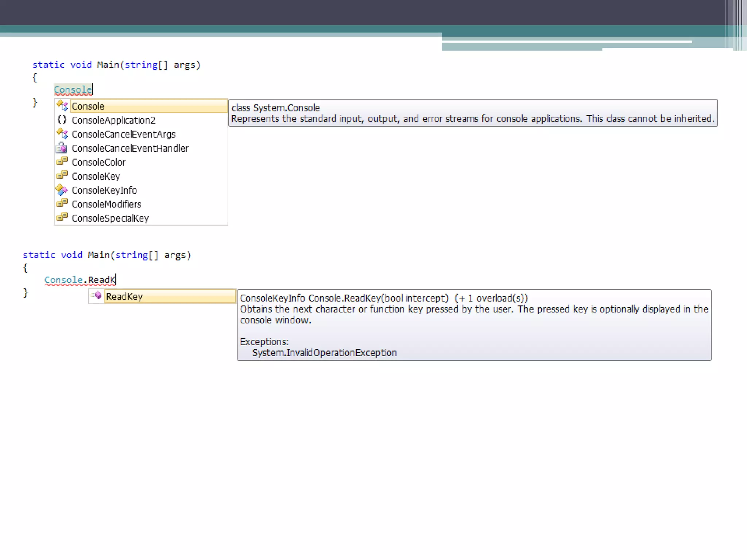
Task: Click the delegate icon for ConsoleCancelEventHandler
Action: tap(62, 148)
